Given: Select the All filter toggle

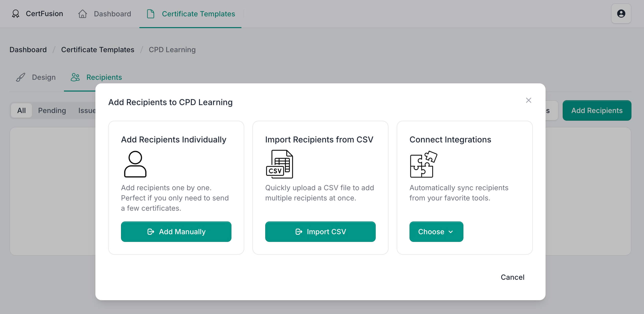Looking at the screenshot, I should coord(21,110).
